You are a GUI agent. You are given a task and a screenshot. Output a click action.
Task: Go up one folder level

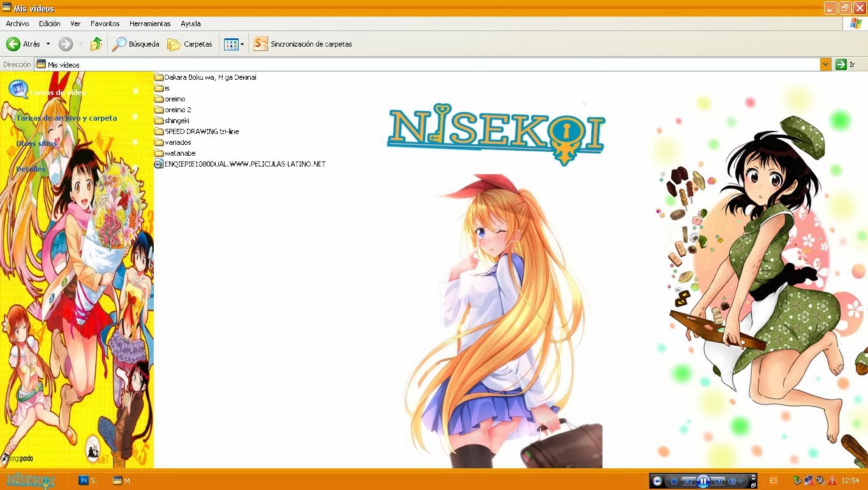(96, 44)
